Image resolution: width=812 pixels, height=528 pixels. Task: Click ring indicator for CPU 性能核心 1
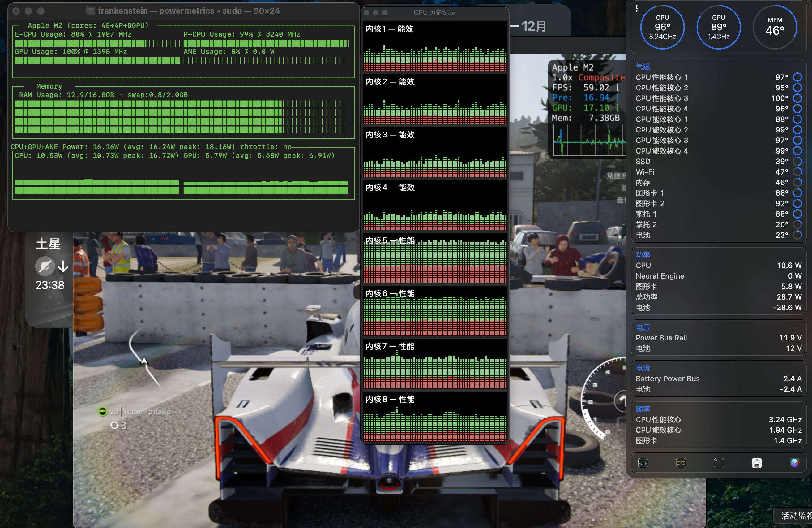[x=797, y=77]
